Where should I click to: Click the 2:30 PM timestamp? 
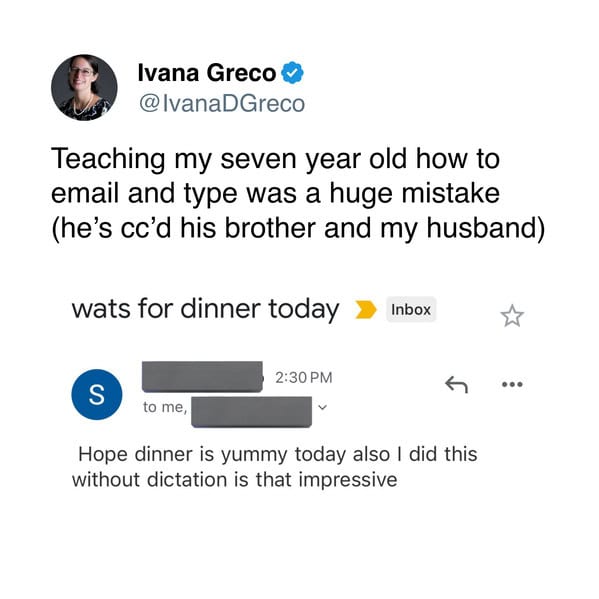304,377
